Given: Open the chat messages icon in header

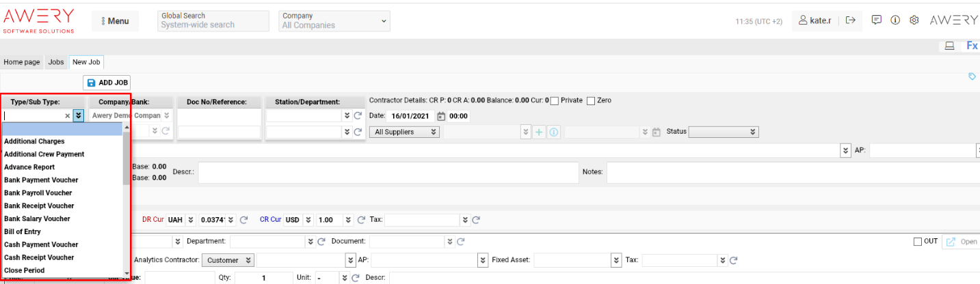Looking at the screenshot, I should 876,20.
